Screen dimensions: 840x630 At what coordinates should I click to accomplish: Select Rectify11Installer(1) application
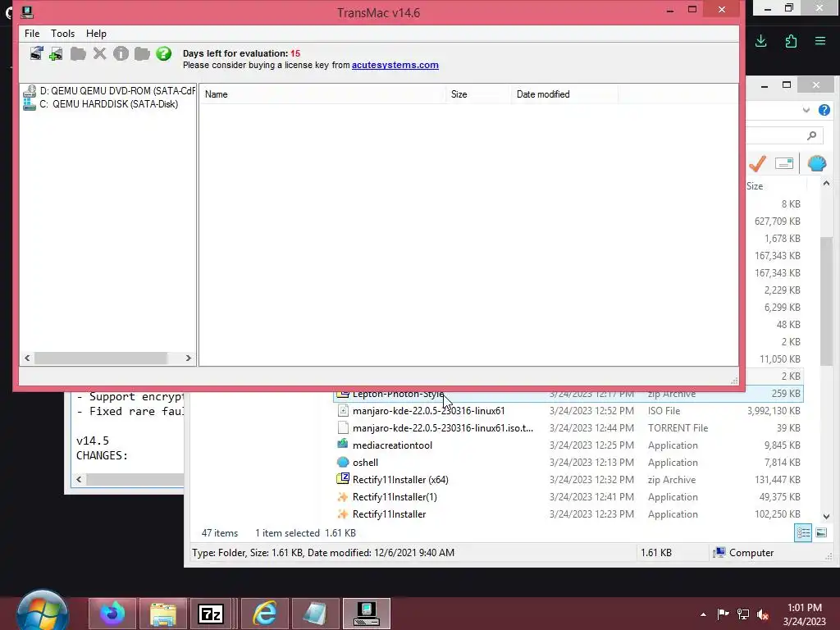(568, 496)
